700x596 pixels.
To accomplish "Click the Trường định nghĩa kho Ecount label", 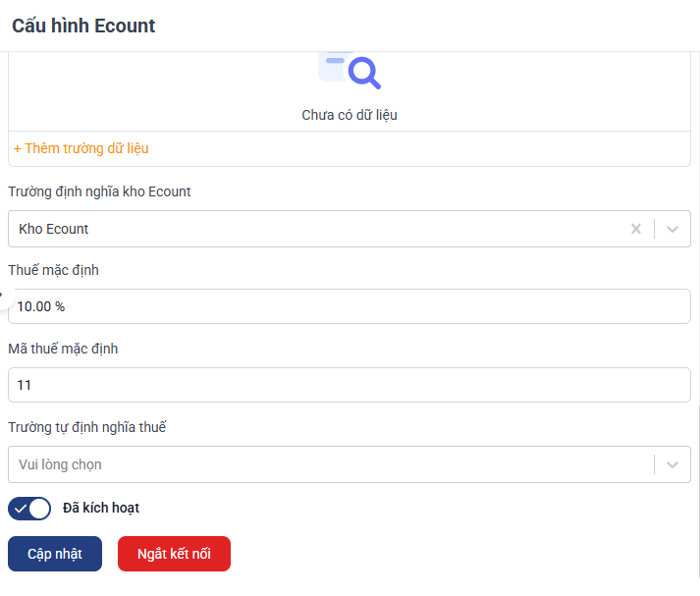I will (x=99, y=191).
